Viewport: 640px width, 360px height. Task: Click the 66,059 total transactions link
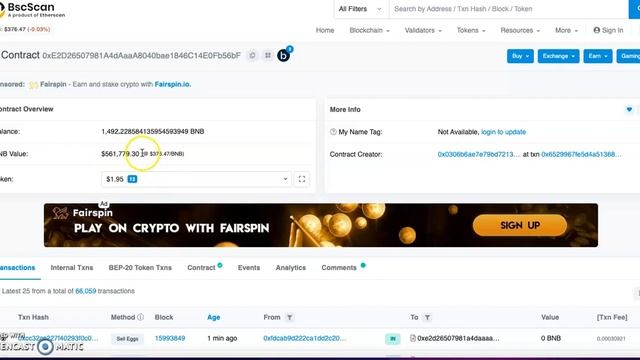tap(85, 291)
